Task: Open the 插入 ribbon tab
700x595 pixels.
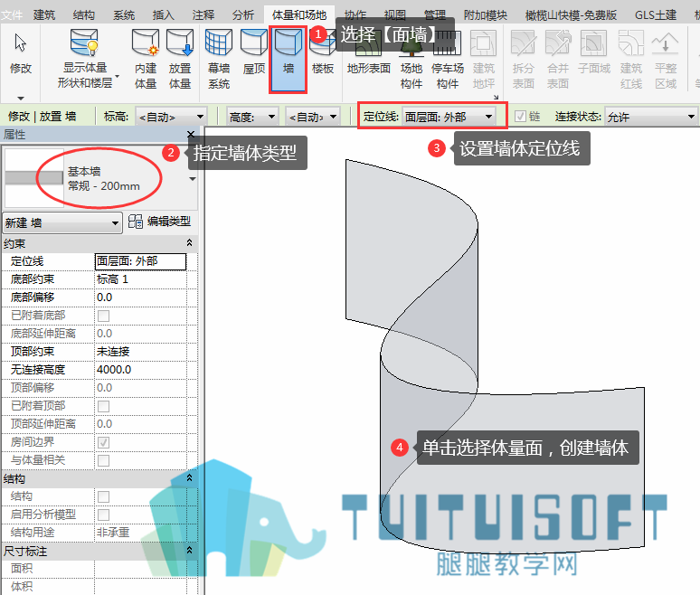Action: click(x=164, y=14)
